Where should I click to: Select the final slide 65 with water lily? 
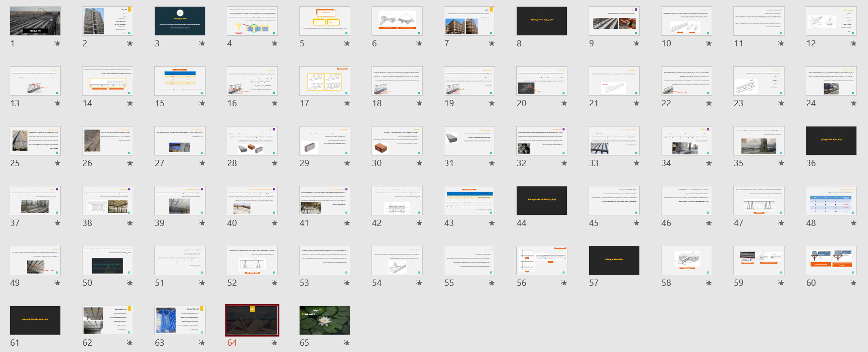tap(325, 320)
